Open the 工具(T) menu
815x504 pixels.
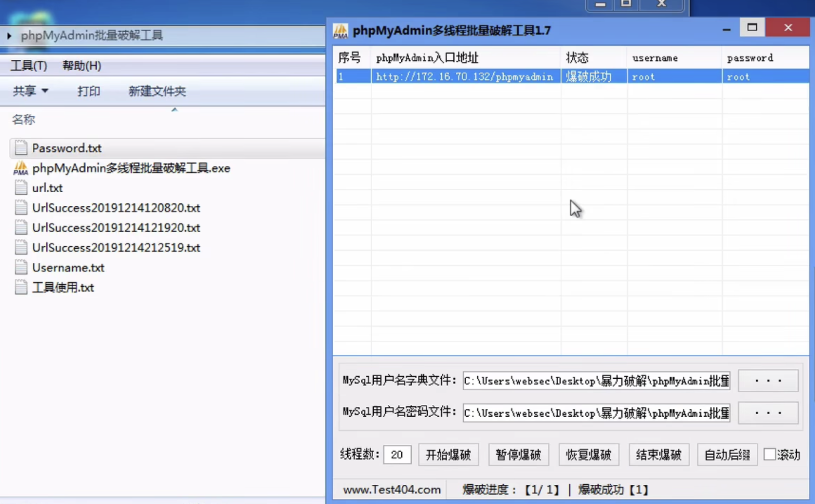pos(29,65)
